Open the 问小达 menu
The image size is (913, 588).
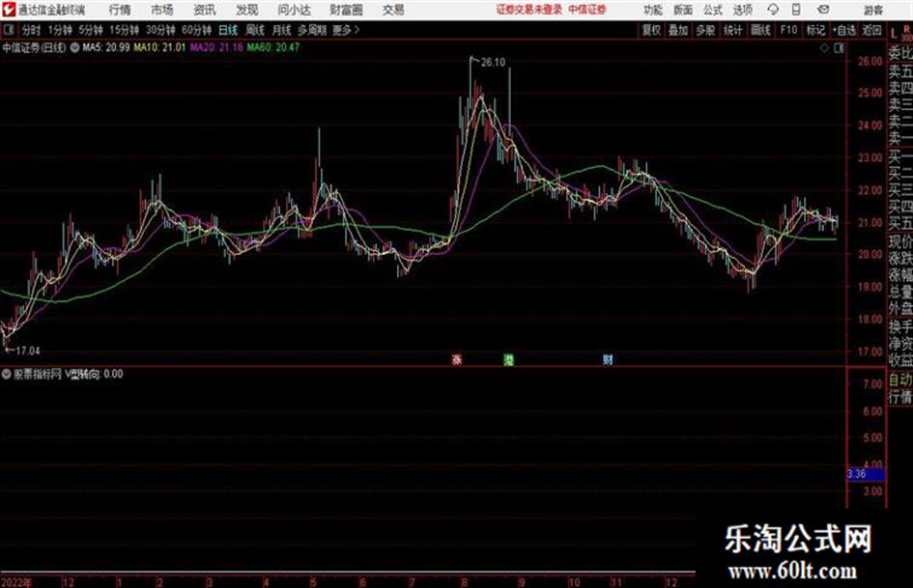pos(294,10)
